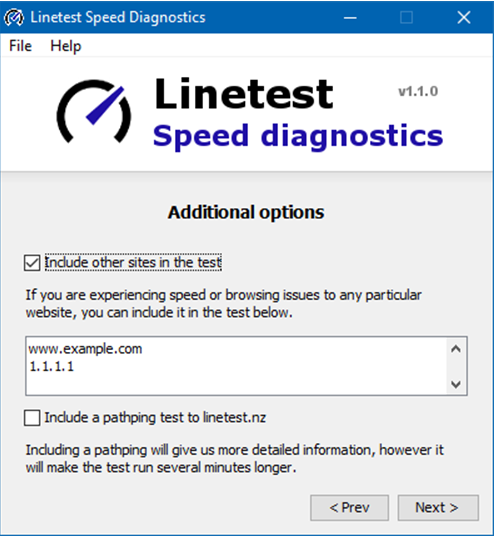Open the Help menu
The width and height of the screenshot is (495, 537).
[65, 46]
